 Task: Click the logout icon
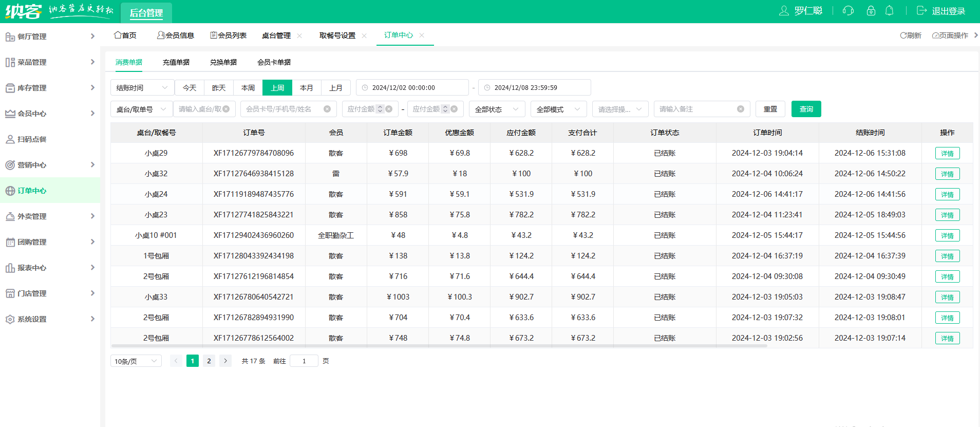click(921, 11)
